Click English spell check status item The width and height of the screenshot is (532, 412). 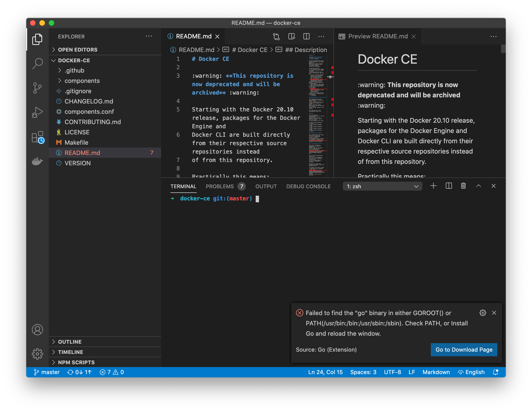pos(471,372)
